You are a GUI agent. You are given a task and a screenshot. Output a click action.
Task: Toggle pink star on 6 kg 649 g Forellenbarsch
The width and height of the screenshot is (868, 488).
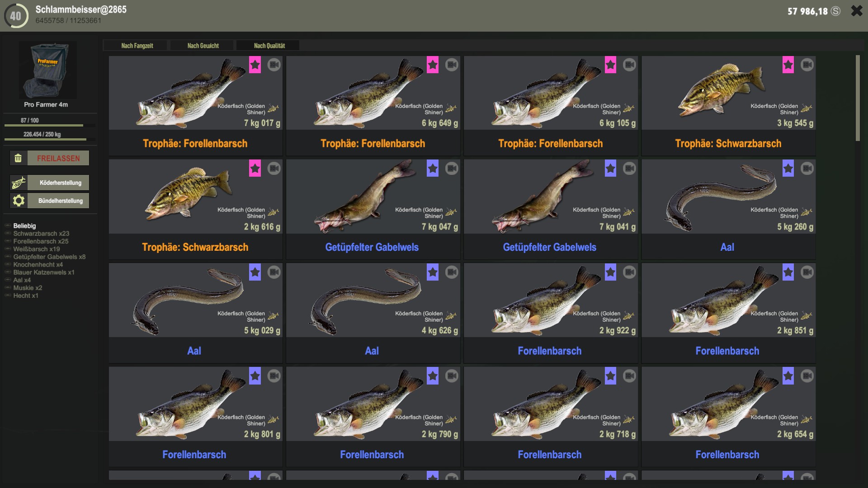433,65
